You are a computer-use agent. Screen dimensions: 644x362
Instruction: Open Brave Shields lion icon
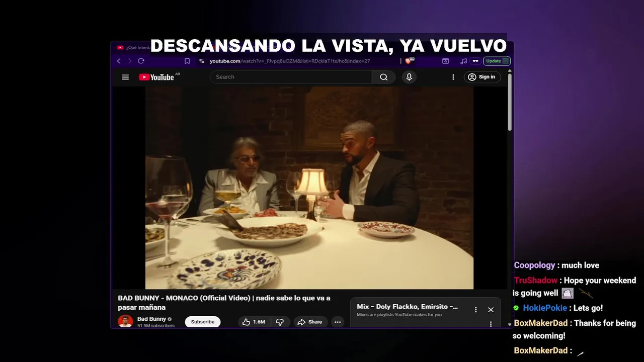coord(409,61)
